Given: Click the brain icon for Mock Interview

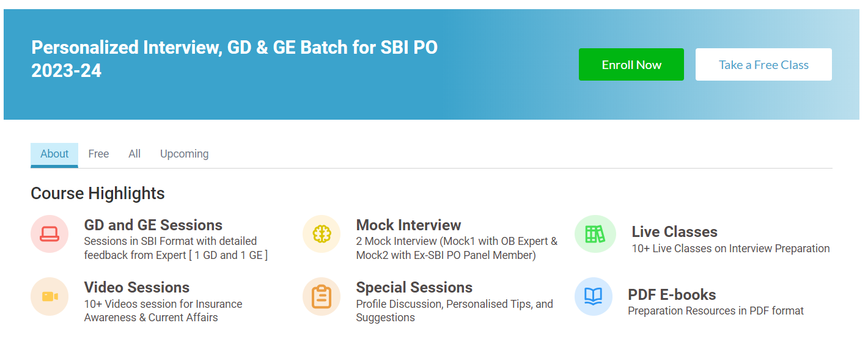Looking at the screenshot, I should tap(322, 234).
